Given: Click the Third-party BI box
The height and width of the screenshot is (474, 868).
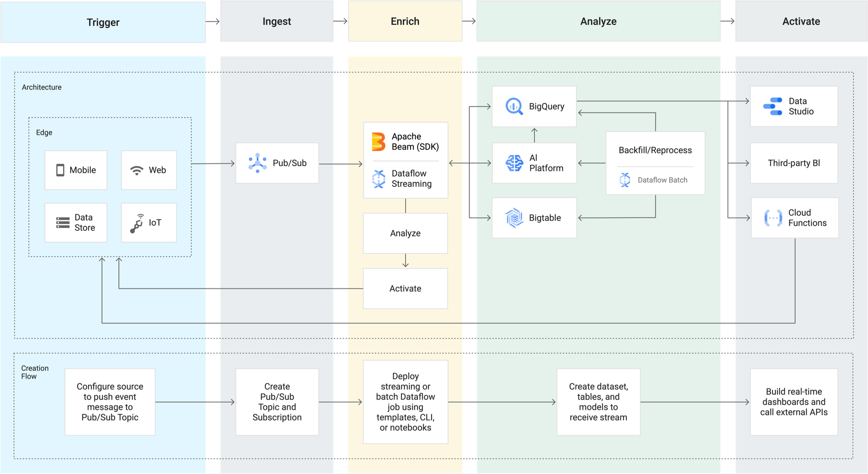Looking at the screenshot, I should (x=794, y=163).
